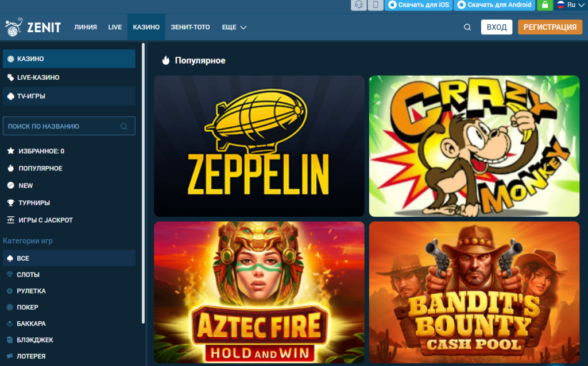588x366 pixels.
Task: Click the flame icon by the Популярное heading
Action: pyautogui.click(x=166, y=60)
